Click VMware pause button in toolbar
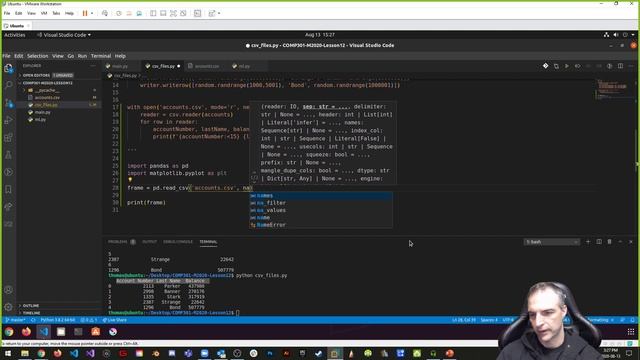 pyautogui.click(x=85, y=13)
